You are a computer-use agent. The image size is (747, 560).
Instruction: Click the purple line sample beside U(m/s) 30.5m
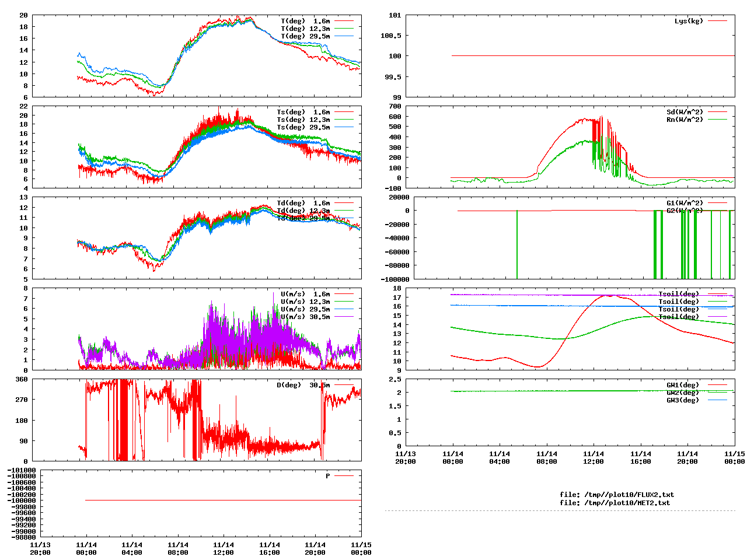344,317
